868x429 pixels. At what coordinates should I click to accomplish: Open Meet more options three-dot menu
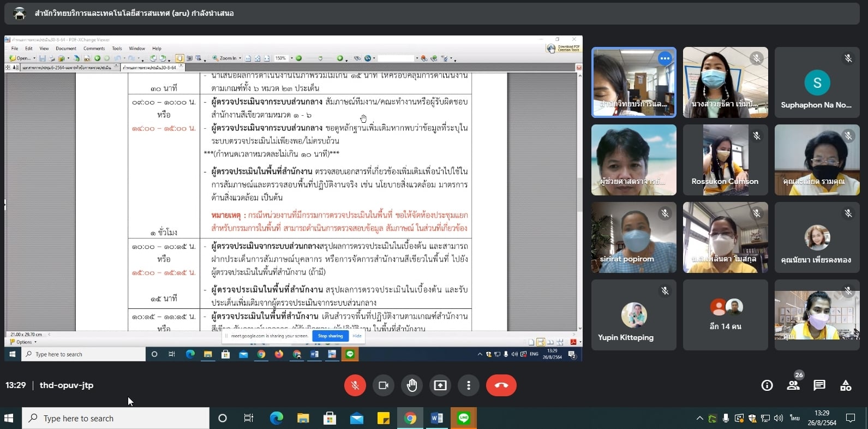[469, 385]
